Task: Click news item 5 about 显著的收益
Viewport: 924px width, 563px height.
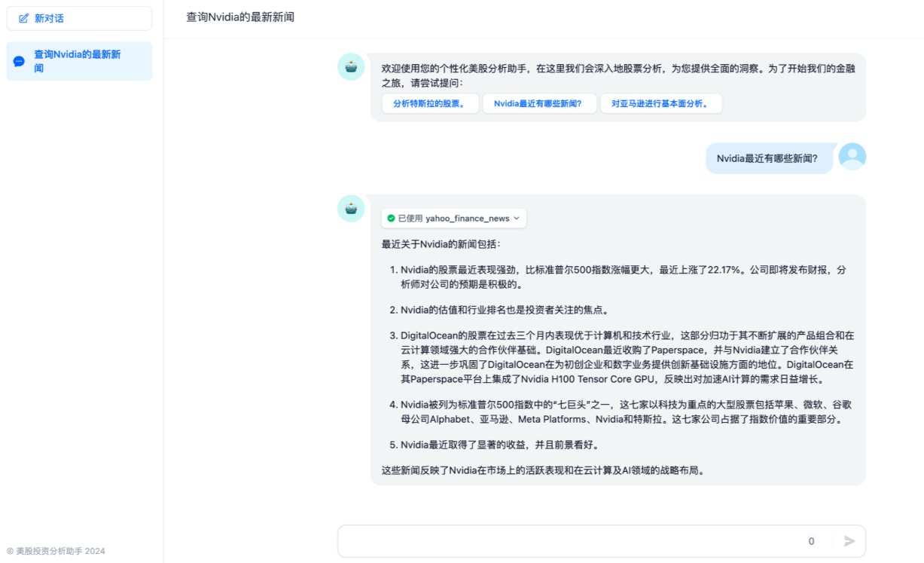Action: [x=500, y=445]
